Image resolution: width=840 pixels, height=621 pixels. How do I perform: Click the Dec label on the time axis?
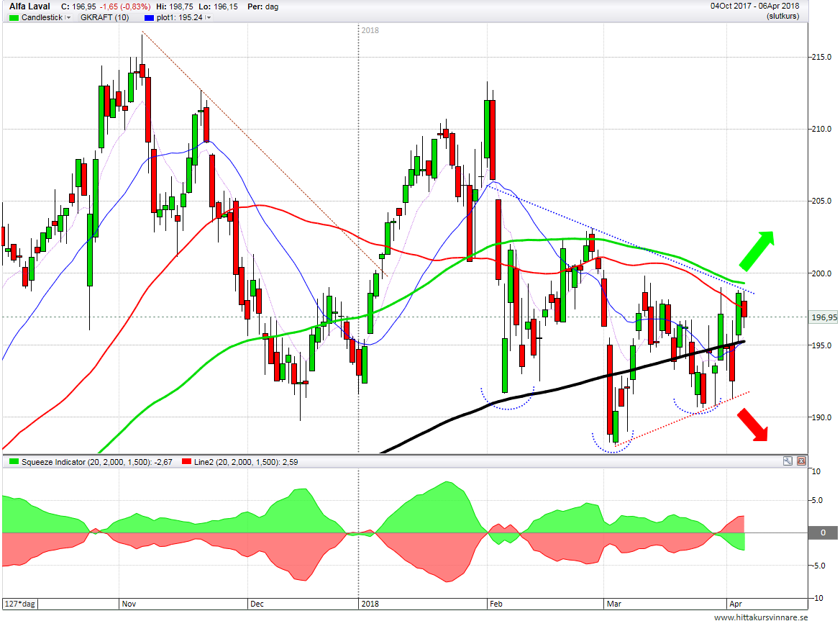pos(257,604)
